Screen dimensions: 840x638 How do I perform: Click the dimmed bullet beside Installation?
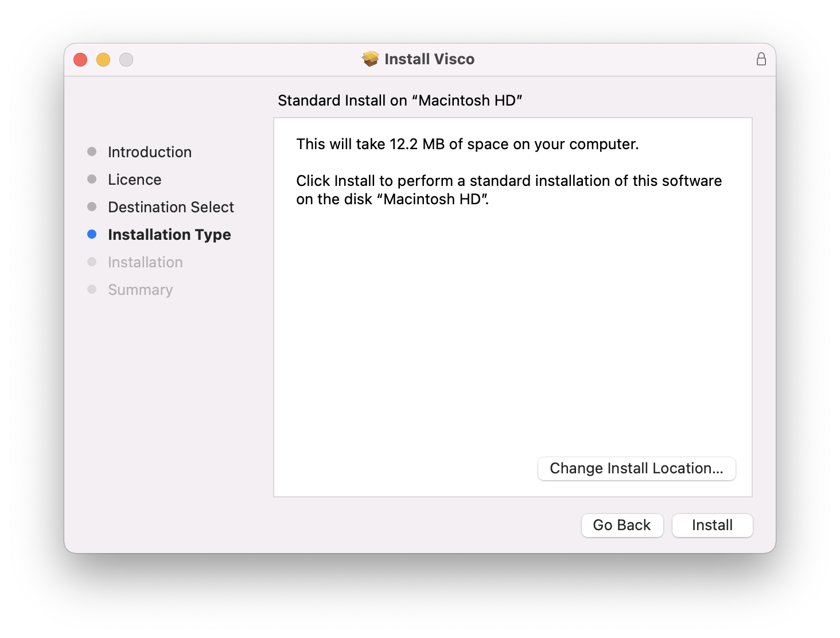[92, 262]
